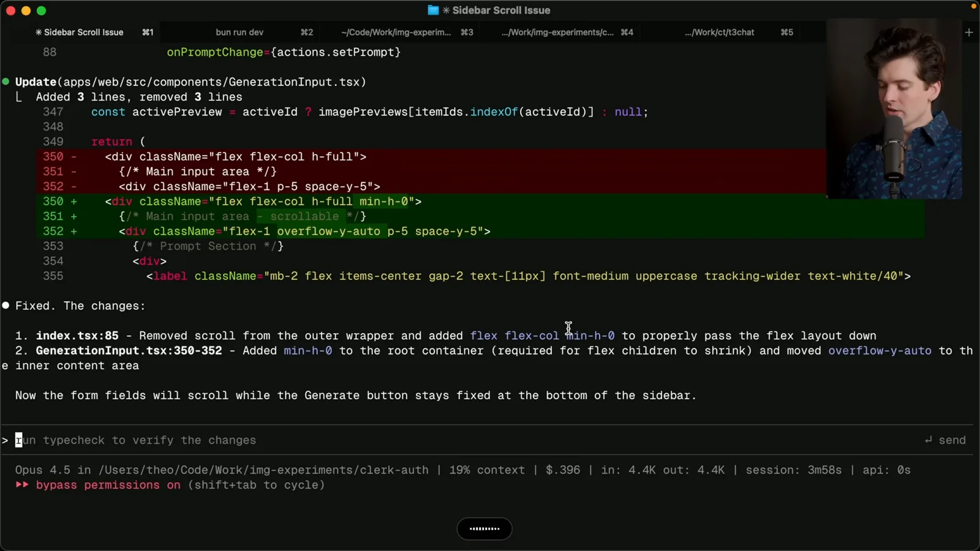The height and width of the screenshot is (551, 980).
Task: Click the white bullet beside Fixed
Action: point(6,305)
